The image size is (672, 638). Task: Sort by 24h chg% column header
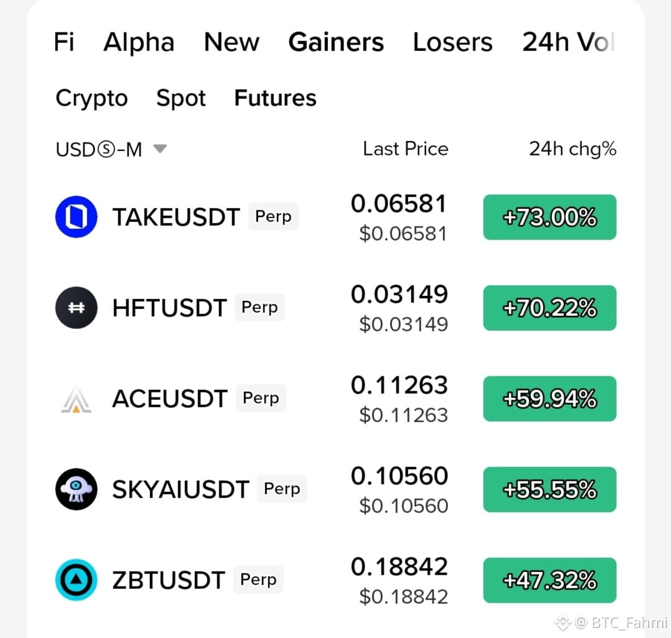coord(572,149)
